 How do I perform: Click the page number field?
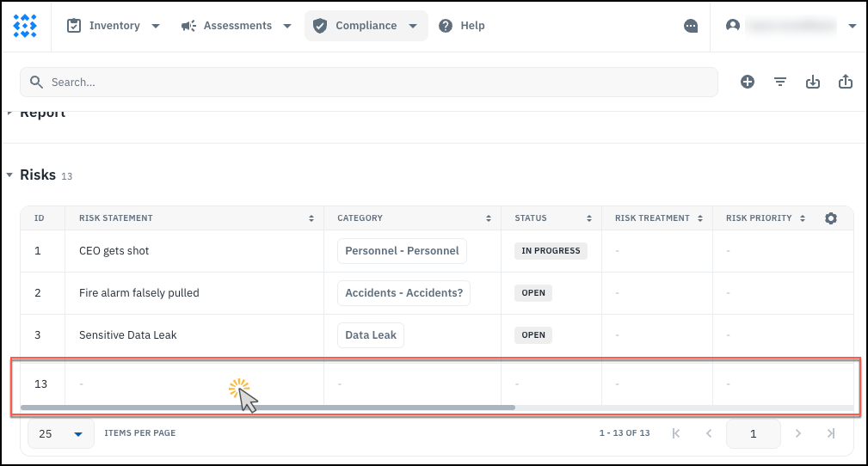tap(753, 434)
